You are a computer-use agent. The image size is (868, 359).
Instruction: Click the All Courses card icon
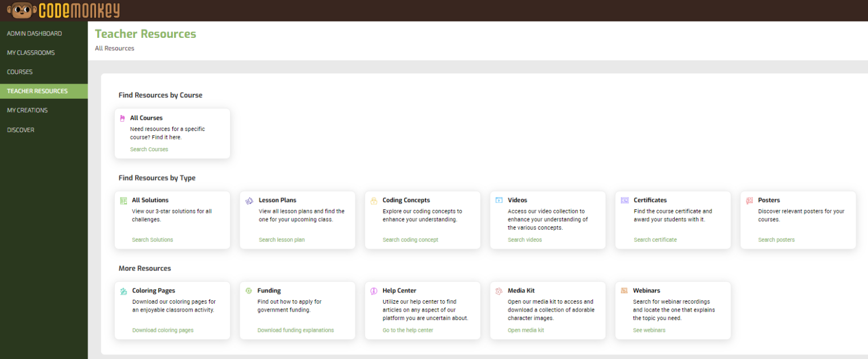click(123, 117)
